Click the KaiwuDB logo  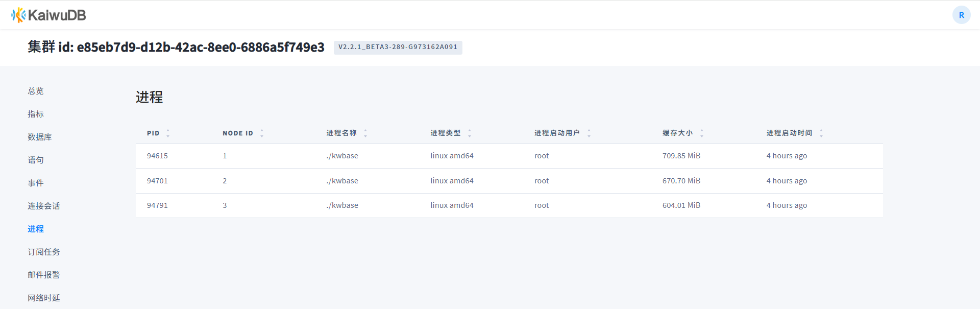pyautogui.click(x=48, y=15)
